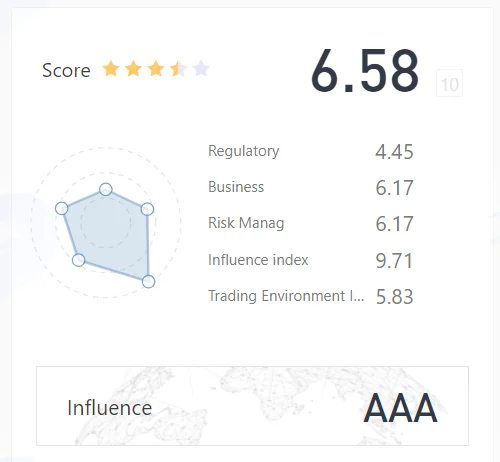This screenshot has height=462, width=500.
Task: Select the top vertex of radar chart
Action: (x=106, y=189)
